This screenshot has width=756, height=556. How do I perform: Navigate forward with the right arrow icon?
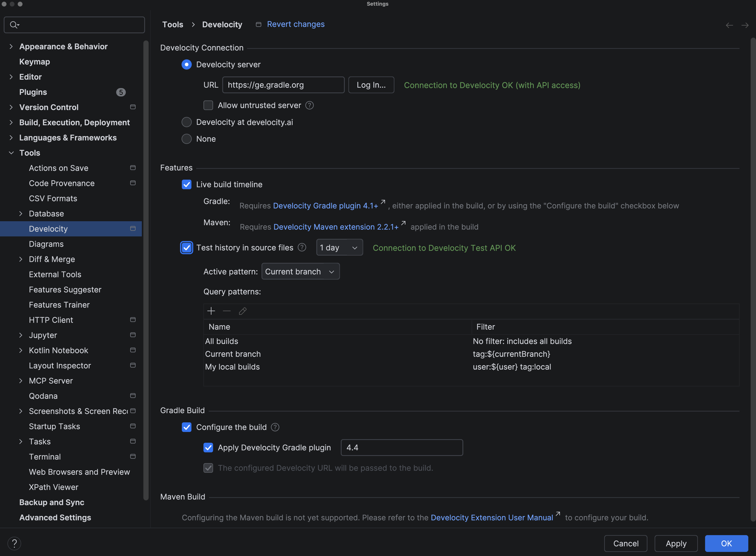(745, 25)
